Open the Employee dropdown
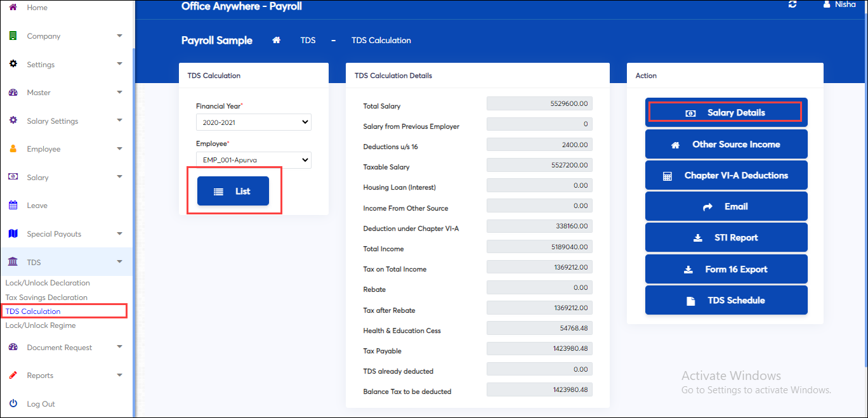Screen dimensions: 868x418 254,160
